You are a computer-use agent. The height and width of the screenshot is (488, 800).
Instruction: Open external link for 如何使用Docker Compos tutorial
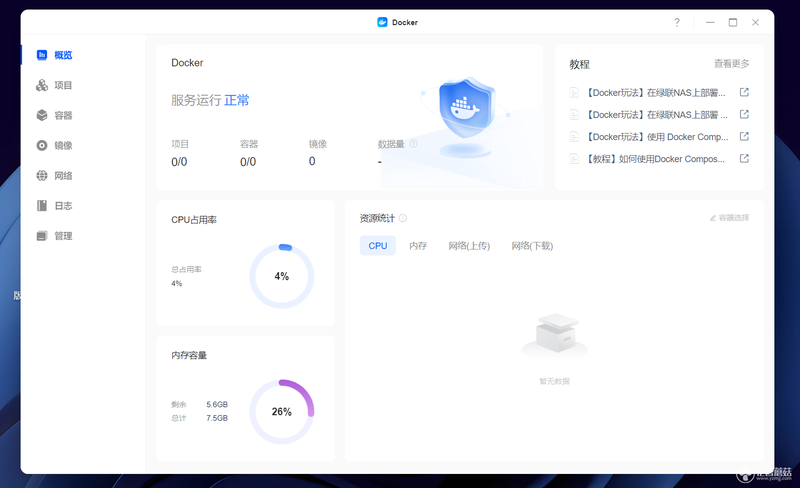744,158
